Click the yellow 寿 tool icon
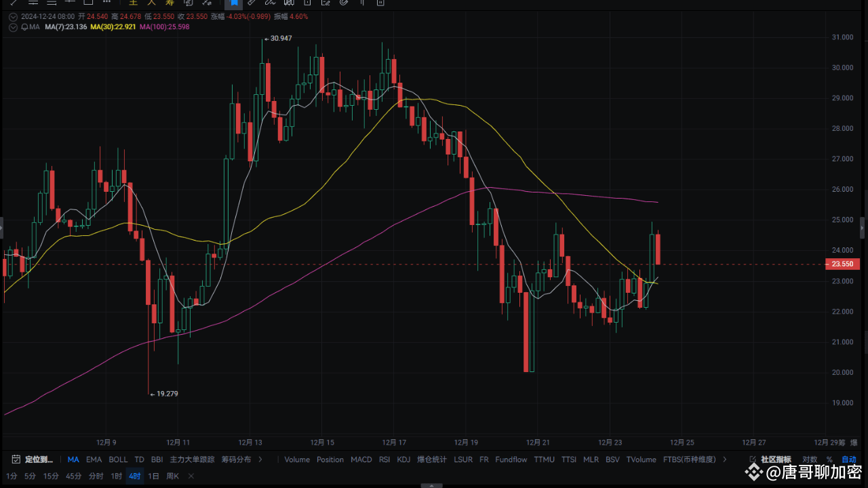Image resolution: width=868 pixels, height=488 pixels. point(169,3)
